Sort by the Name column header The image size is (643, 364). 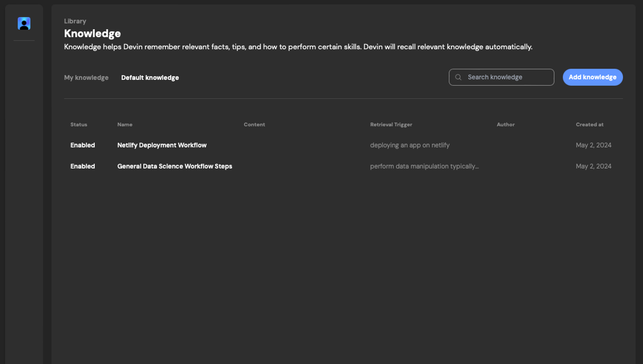125,125
